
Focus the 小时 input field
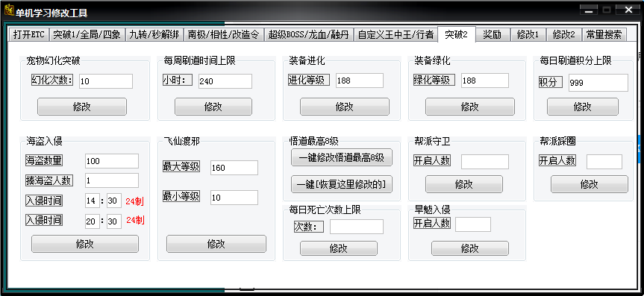tap(225, 81)
